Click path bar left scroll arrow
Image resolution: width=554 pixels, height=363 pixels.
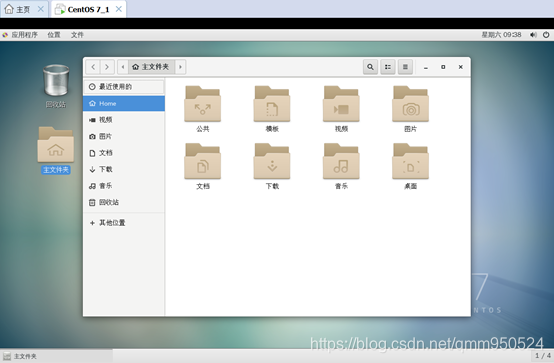tap(123, 67)
